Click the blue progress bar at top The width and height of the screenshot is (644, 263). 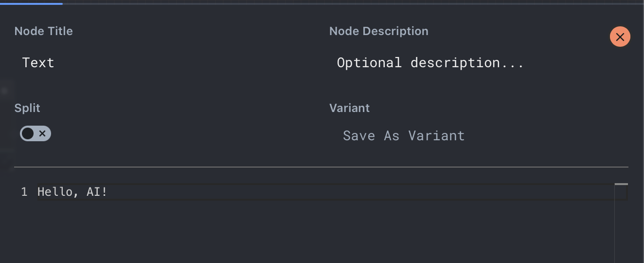(31, 3)
